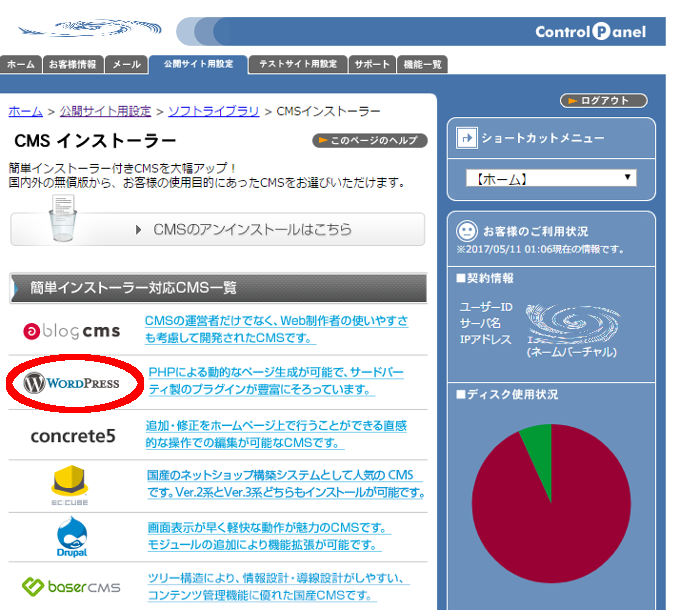Open the WordPress PHP description link

(x=276, y=381)
